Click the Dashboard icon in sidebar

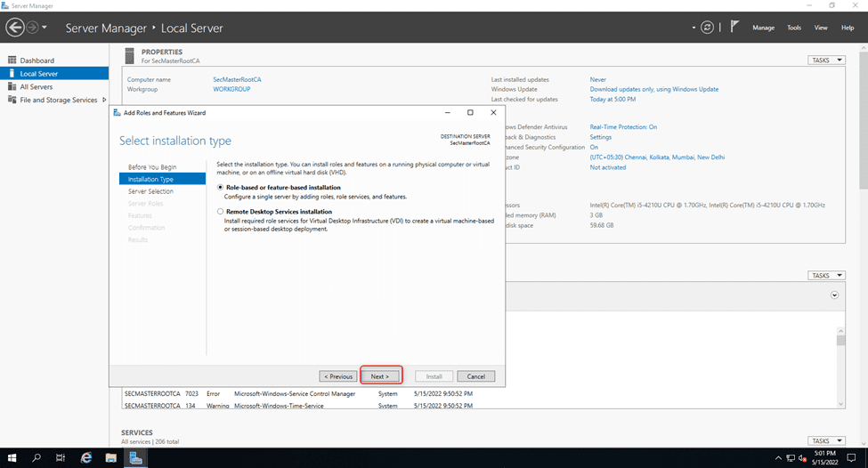coord(12,60)
